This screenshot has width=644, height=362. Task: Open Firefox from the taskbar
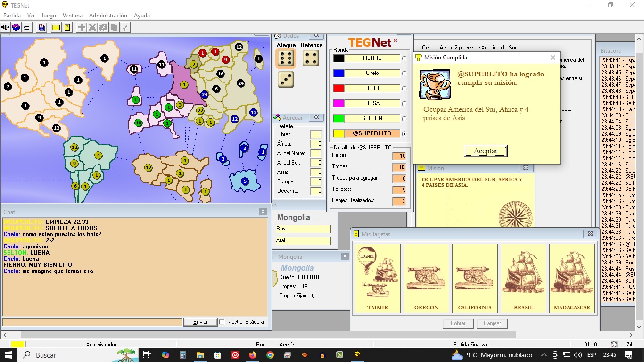[253, 355]
